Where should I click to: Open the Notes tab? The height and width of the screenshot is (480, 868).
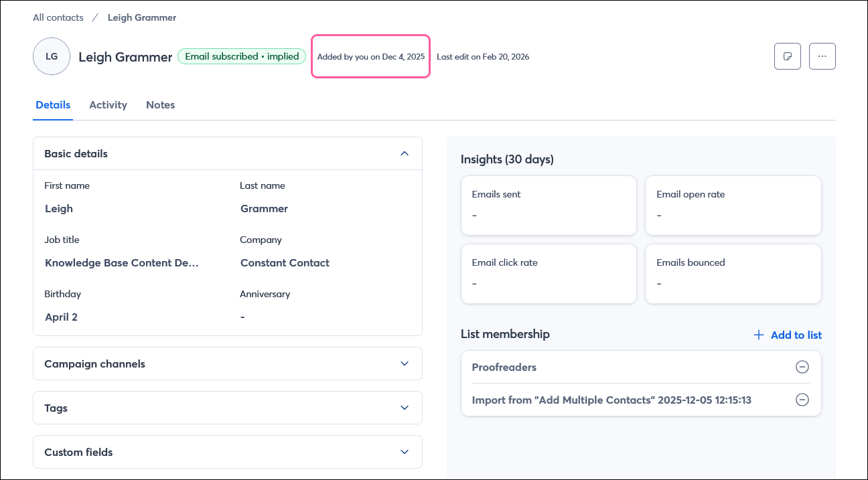[160, 105]
